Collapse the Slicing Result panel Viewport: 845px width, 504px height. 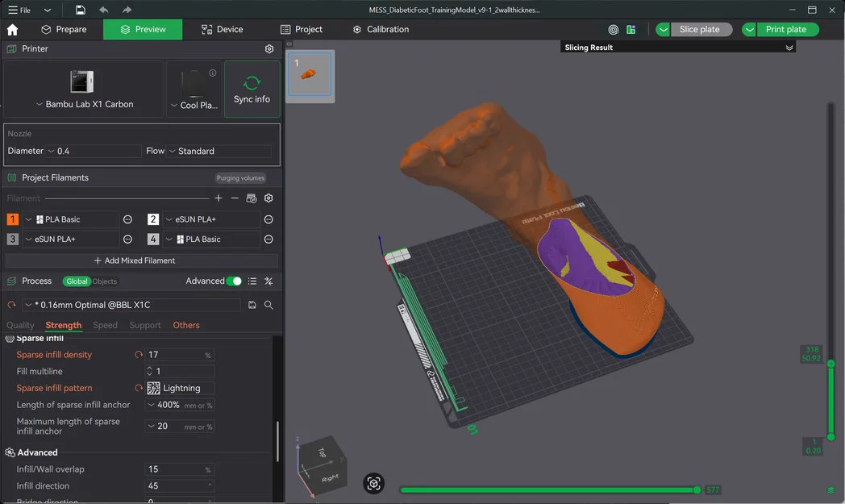(789, 48)
